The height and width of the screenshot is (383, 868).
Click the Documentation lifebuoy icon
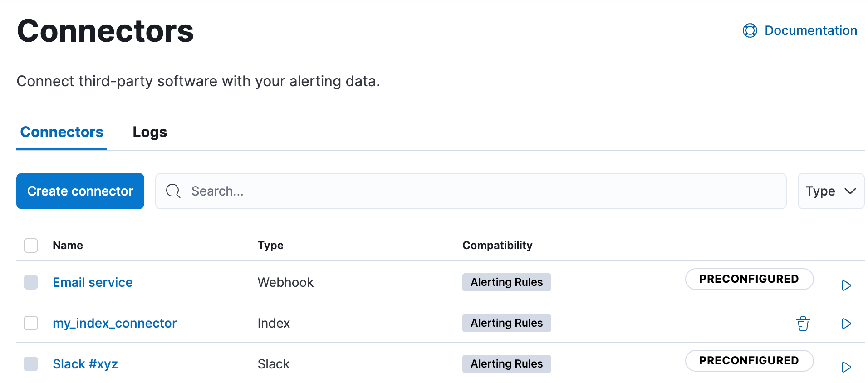(x=750, y=30)
